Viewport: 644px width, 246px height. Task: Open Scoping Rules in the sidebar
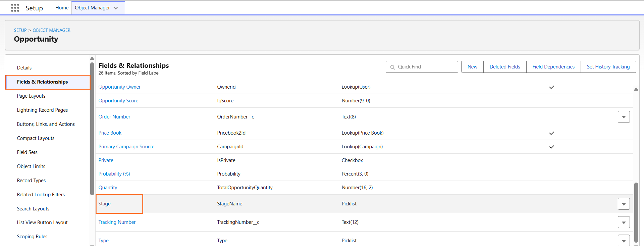[x=32, y=237]
